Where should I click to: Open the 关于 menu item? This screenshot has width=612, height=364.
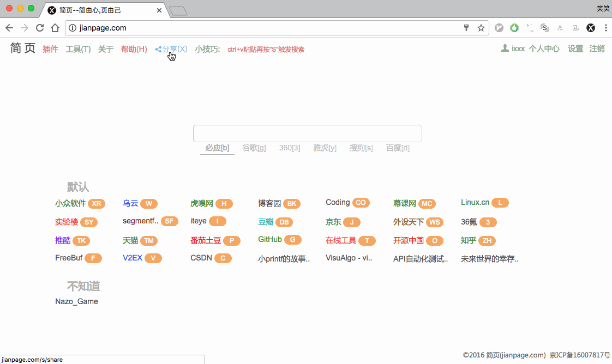coord(106,49)
